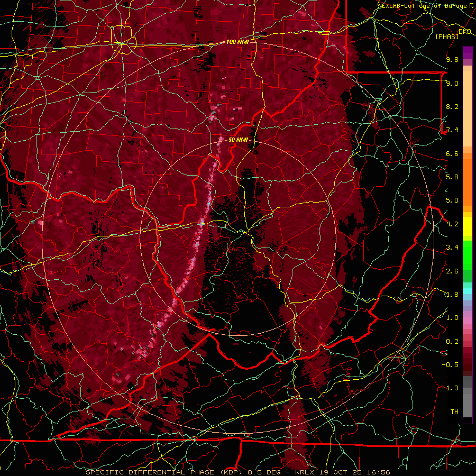Image resolution: width=476 pixels, height=476 pixels.
Task: Click the 3.4 value on the color scale
Action: pos(452,248)
